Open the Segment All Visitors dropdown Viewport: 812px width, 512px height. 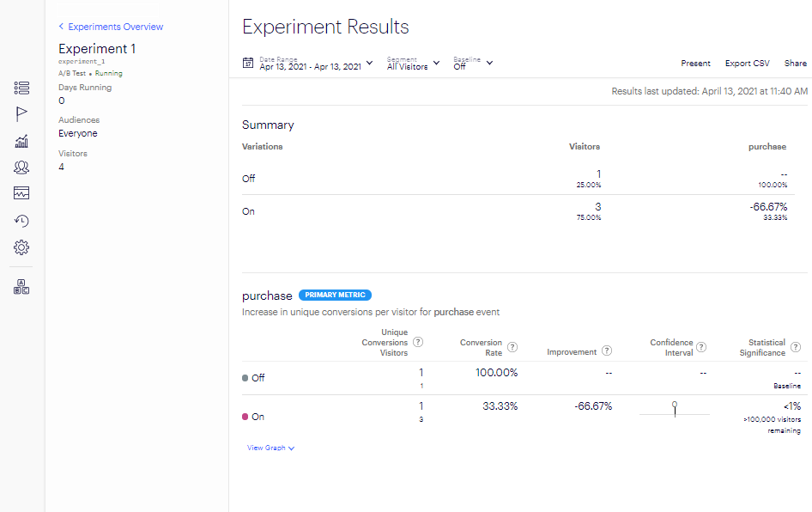(x=413, y=63)
